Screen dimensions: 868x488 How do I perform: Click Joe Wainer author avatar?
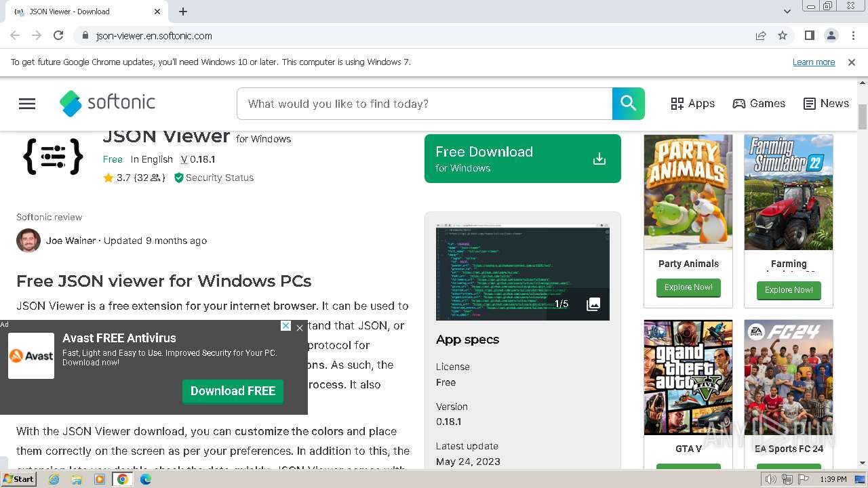point(28,241)
